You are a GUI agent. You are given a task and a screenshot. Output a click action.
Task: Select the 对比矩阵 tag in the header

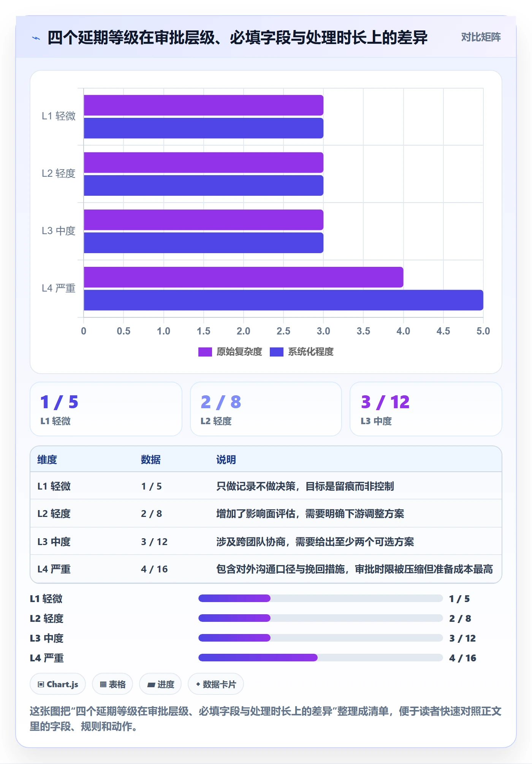pos(481,37)
